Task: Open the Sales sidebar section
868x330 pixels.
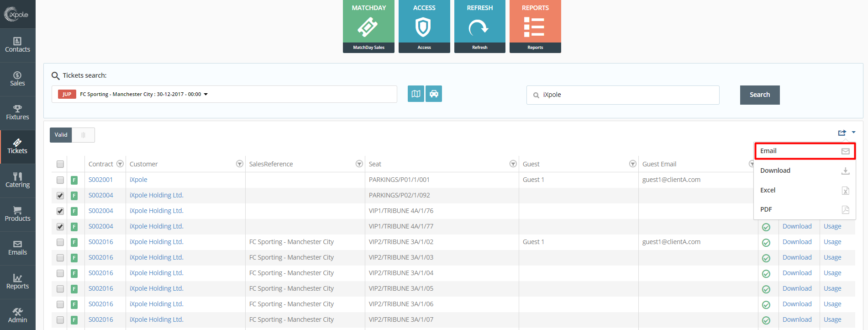Action: (17, 79)
